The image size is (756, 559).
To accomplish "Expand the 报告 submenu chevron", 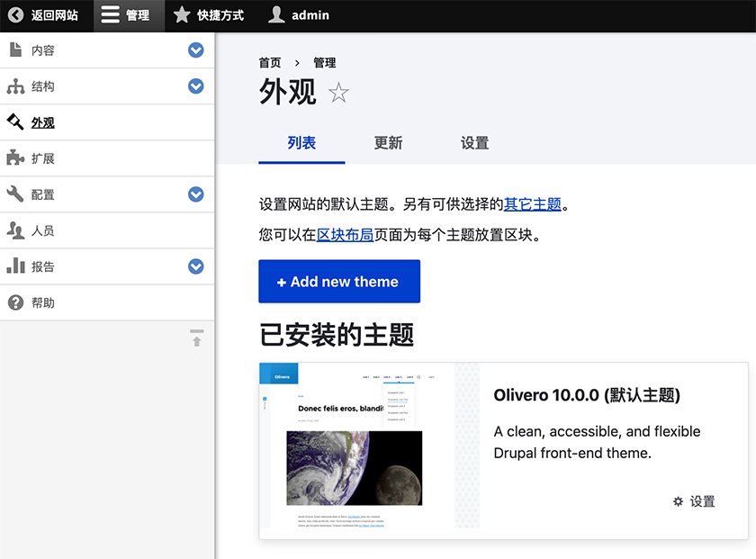I will pos(195,266).
